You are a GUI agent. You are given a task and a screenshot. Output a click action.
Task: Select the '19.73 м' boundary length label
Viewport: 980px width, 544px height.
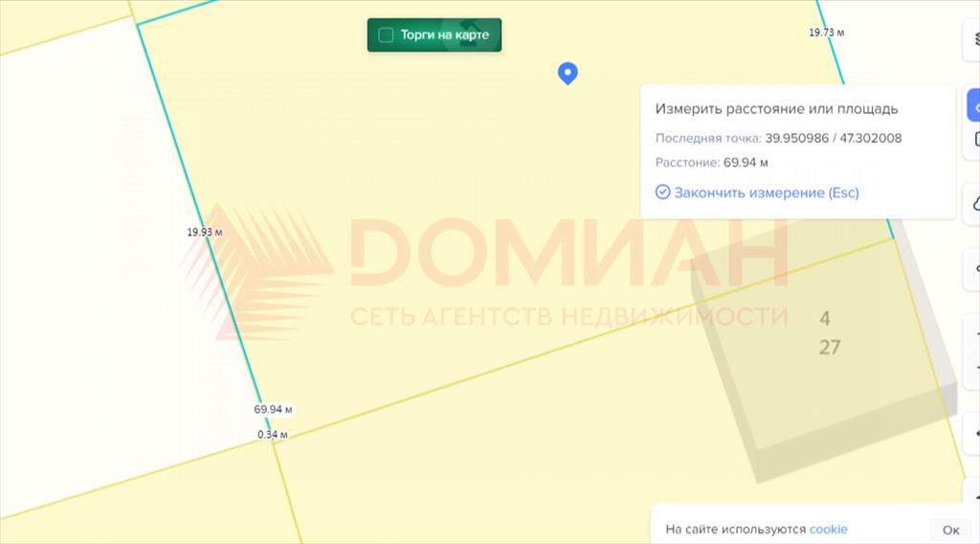click(x=826, y=33)
